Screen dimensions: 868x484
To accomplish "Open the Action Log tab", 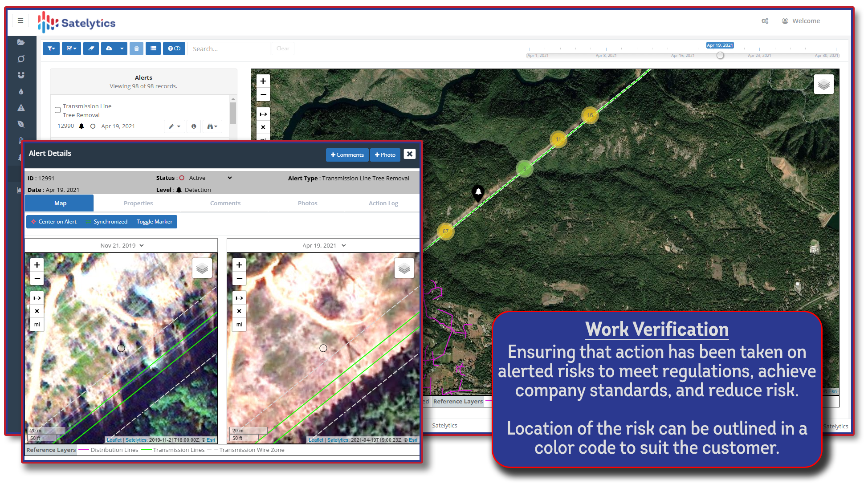I will click(x=383, y=203).
